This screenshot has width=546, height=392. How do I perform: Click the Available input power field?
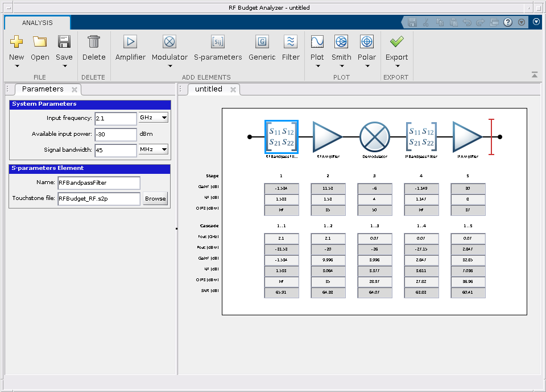[x=116, y=135]
